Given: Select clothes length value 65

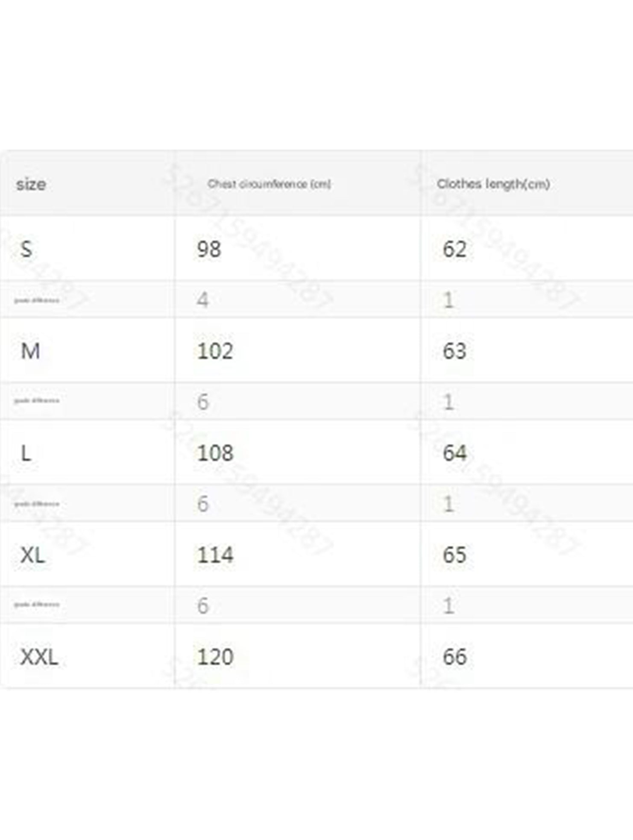Looking at the screenshot, I should (454, 555).
